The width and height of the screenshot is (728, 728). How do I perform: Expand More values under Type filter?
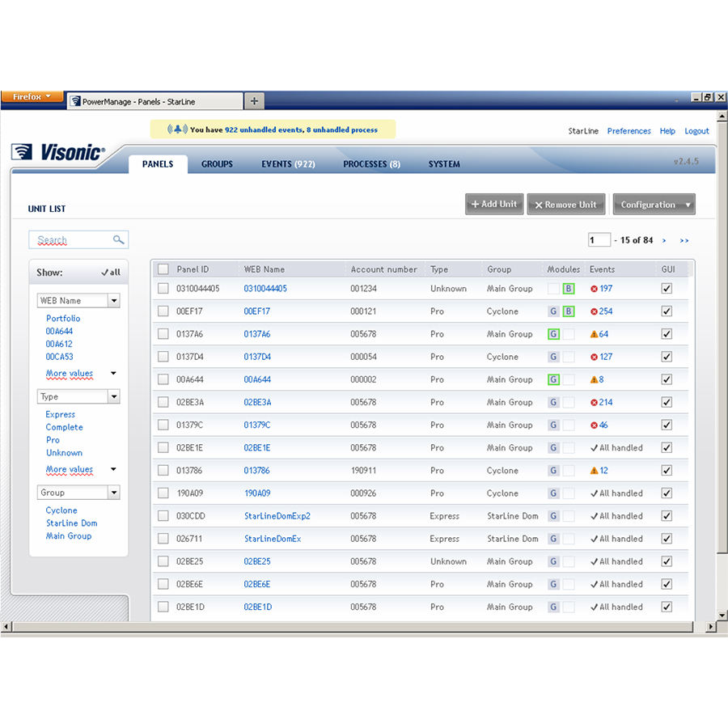pos(70,469)
